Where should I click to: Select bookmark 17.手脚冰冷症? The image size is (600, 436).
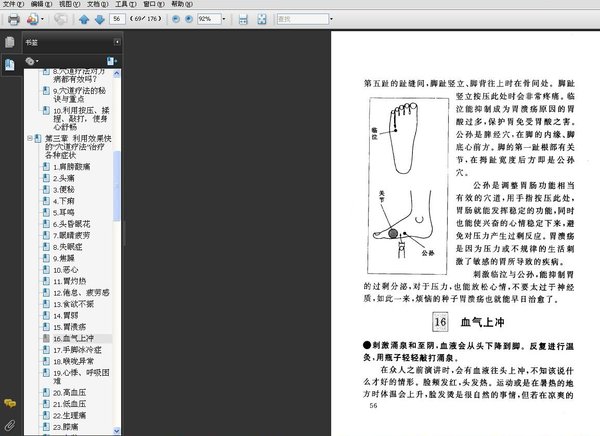click(77, 349)
